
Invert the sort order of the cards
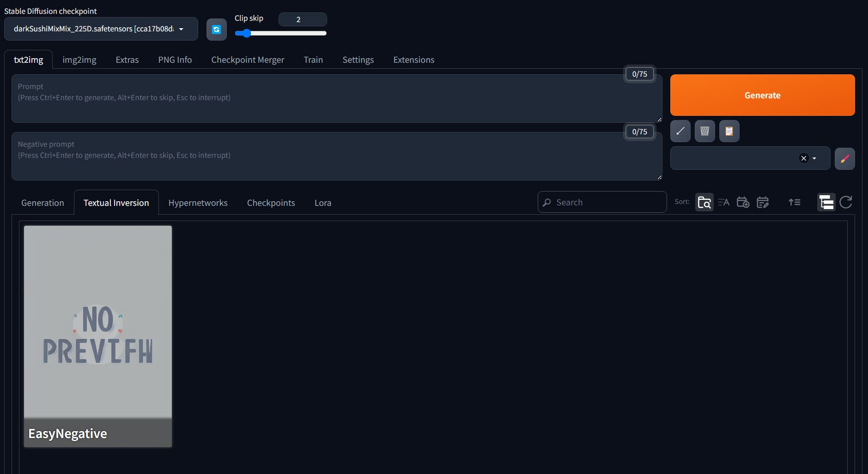(x=794, y=202)
